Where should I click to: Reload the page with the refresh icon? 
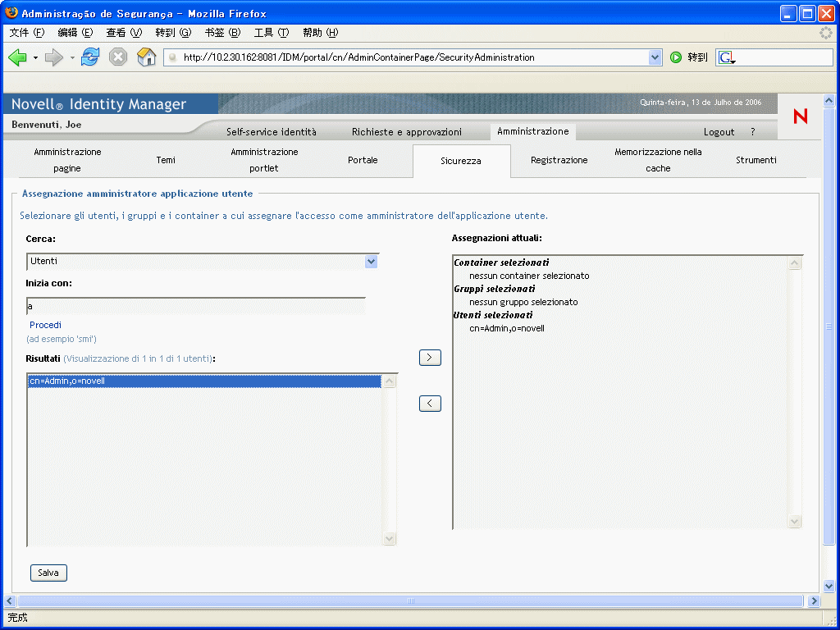pos(90,57)
